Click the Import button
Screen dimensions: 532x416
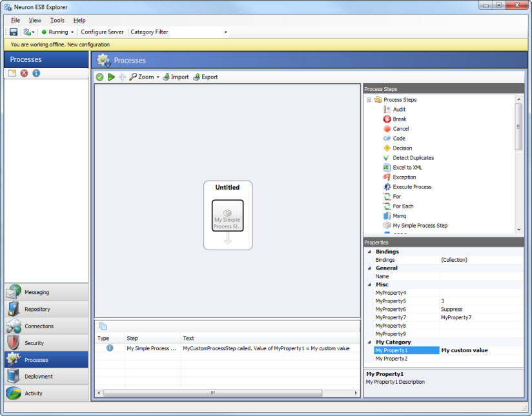coord(176,77)
